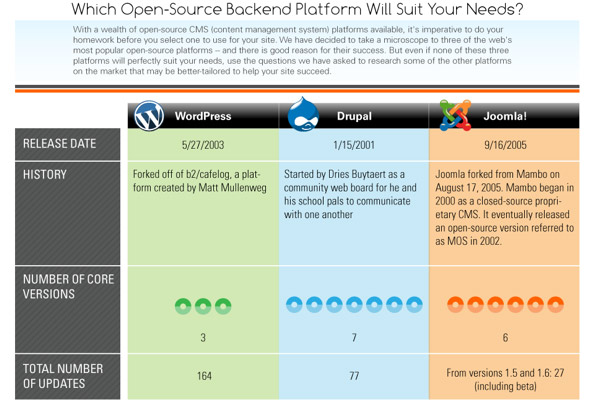
Task: Click the TOTAL NUMBER OF UPDATES label
Action: tap(63, 376)
